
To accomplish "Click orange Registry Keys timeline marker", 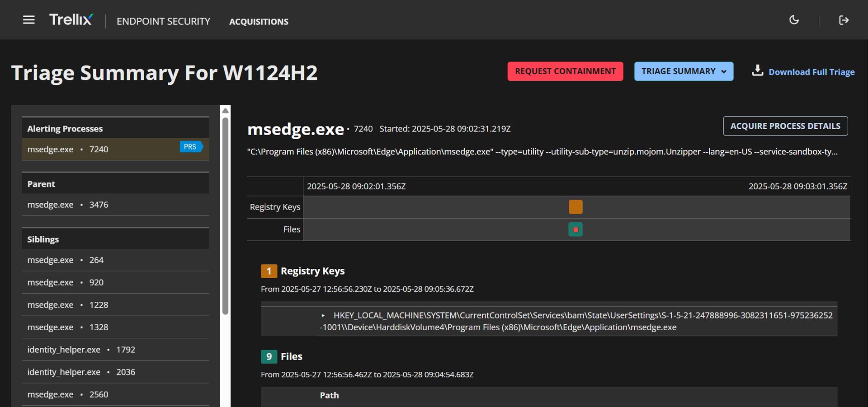I will [576, 207].
